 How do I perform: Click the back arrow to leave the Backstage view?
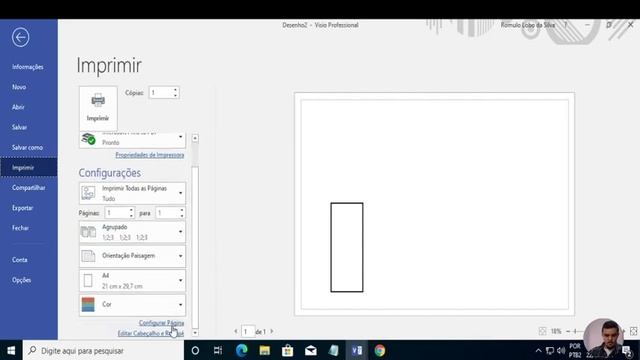(20, 37)
